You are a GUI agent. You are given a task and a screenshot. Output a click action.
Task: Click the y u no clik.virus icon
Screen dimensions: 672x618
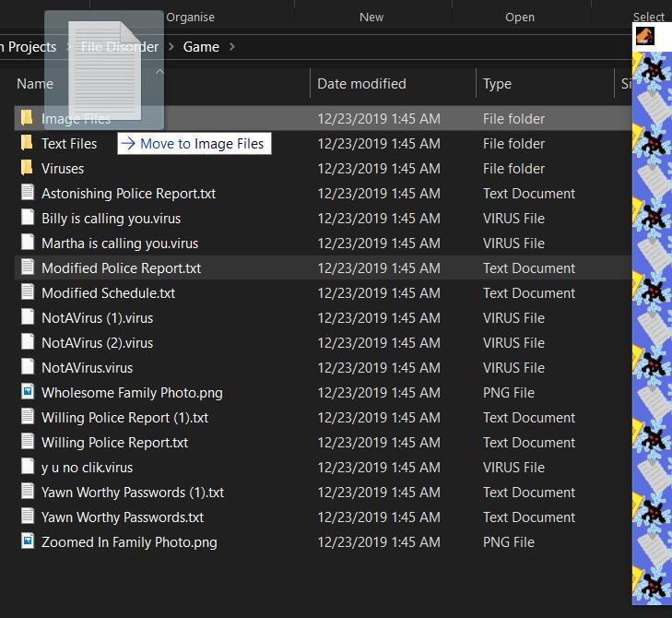click(x=28, y=466)
